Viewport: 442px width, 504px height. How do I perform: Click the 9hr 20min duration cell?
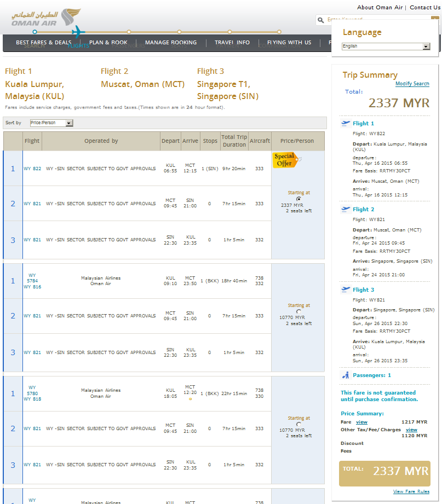click(x=234, y=169)
